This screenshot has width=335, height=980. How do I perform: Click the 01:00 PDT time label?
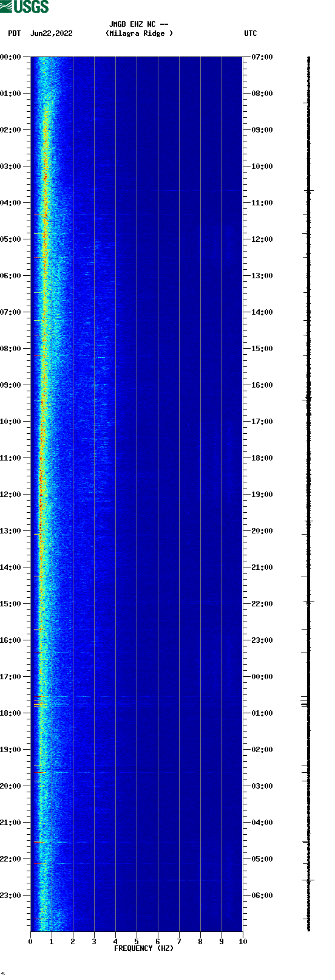(x=11, y=94)
